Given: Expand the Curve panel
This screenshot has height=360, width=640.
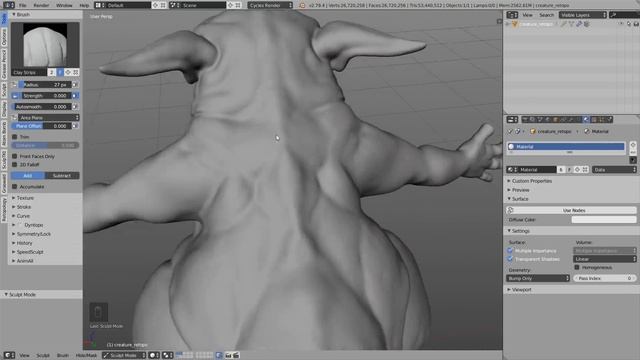Looking at the screenshot, I should click(x=23, y=216).
